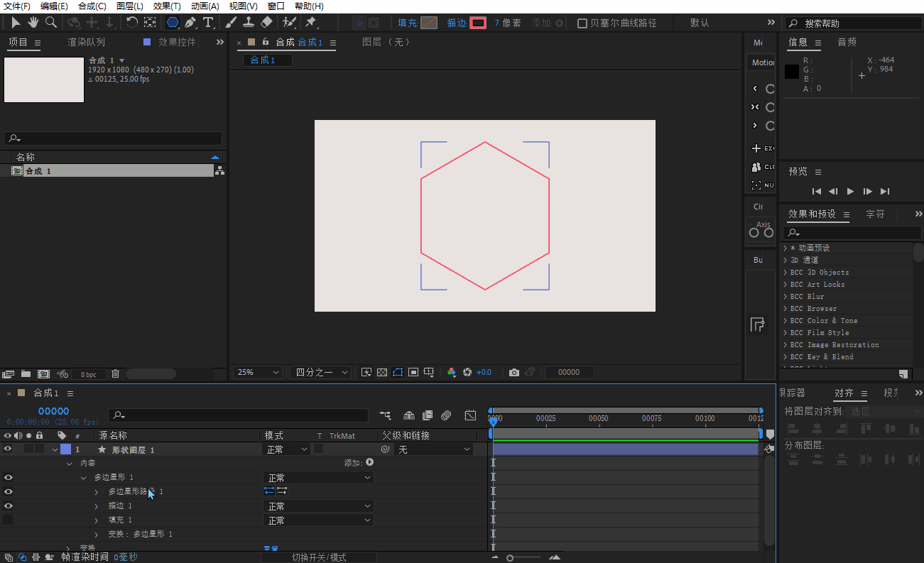
Task: Toggle transparency grid in composition viewer
Action: [x=382, y=372]
